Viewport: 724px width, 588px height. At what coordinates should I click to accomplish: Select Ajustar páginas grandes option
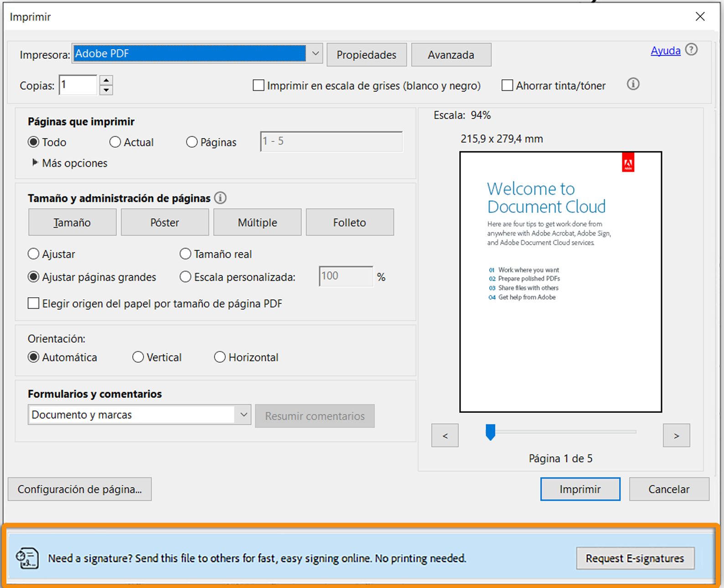33,277
